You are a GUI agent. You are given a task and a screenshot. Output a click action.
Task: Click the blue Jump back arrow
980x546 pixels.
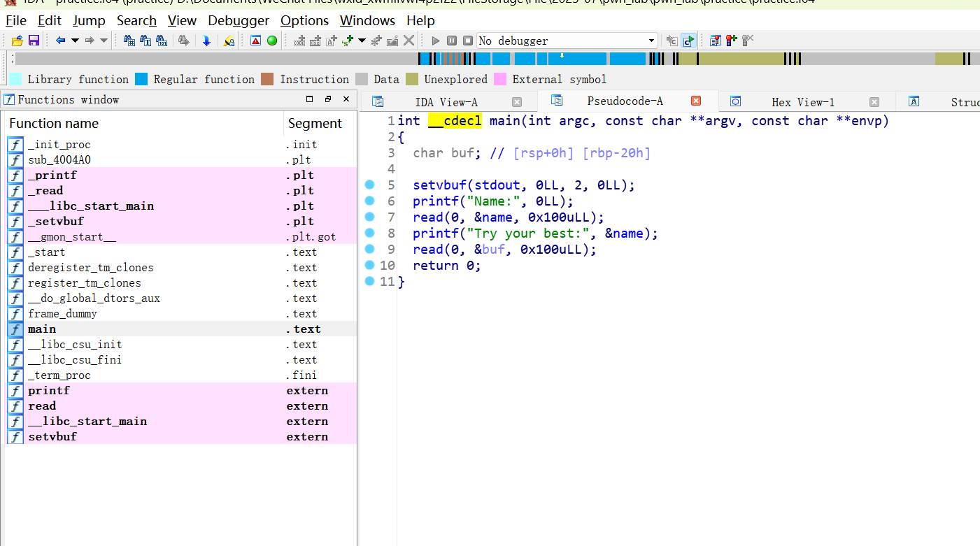pos(60,41)
